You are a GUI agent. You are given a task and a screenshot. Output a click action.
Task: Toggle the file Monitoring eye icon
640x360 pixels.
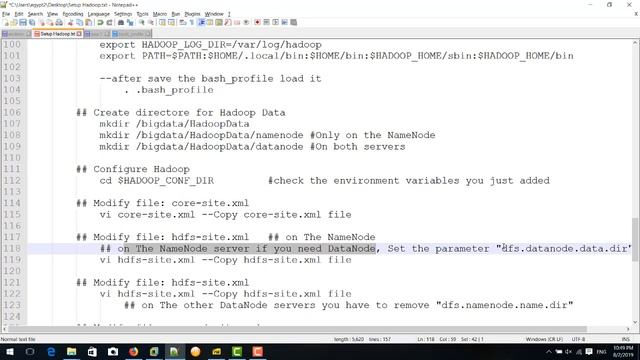click(246, 22)
